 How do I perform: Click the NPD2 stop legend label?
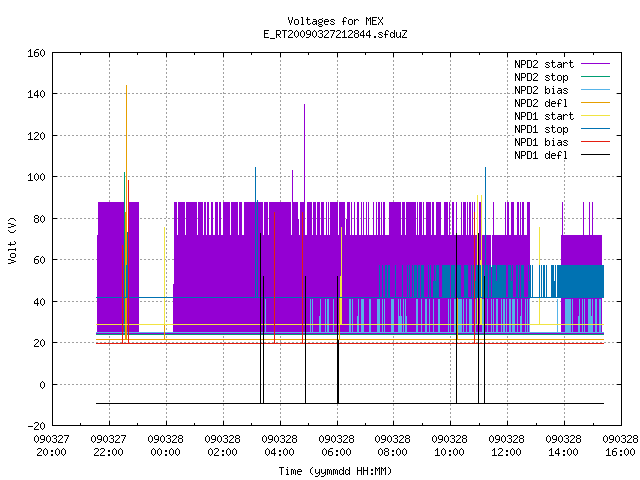tap(541, 77)
